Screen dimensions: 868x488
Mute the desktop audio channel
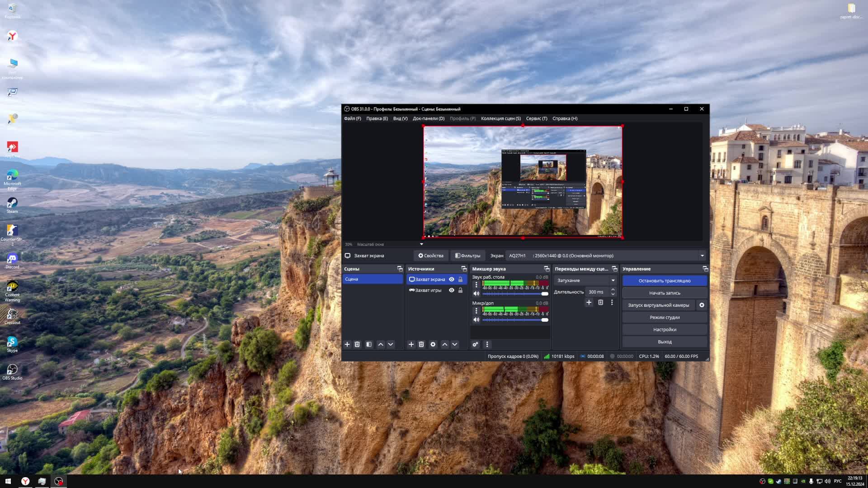click(x=476, y=294)
